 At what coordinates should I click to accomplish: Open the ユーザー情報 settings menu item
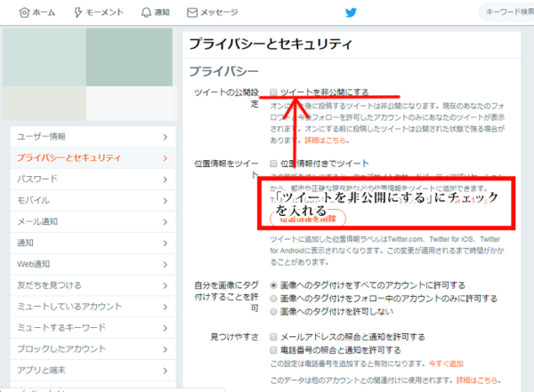[x=93, y=137]
